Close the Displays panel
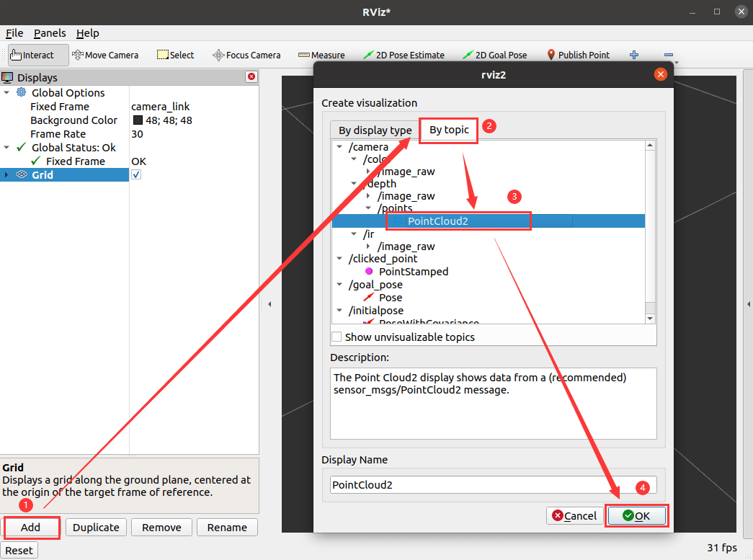Viewport: 753px width, 560px height. [251, 77]
